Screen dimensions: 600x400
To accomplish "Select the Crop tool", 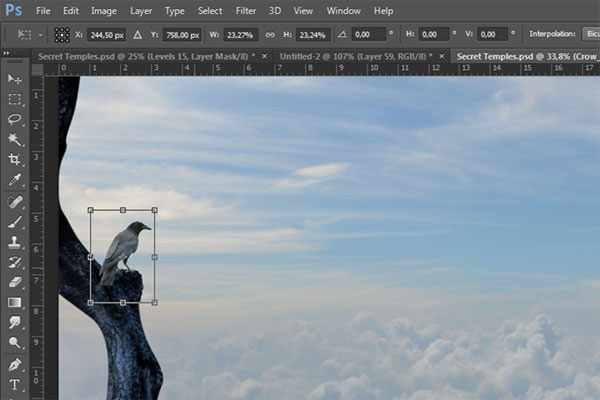I will [x=15, y=160].
